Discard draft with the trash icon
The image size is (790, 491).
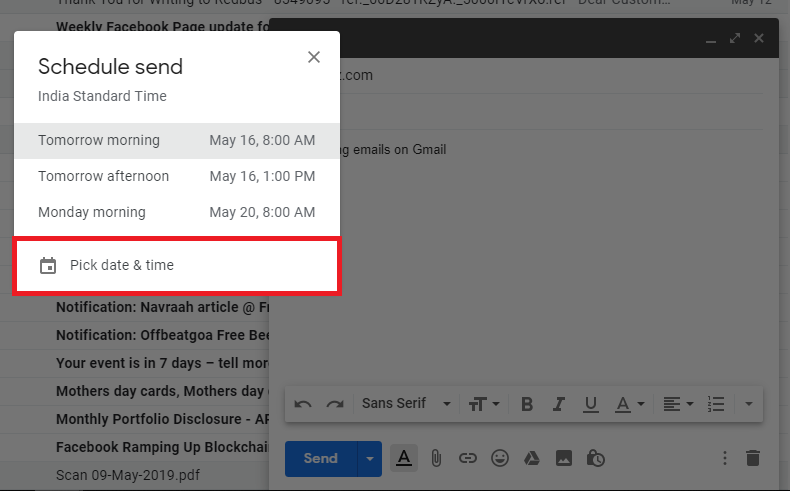pyautogui.click(x=753, y=458)
